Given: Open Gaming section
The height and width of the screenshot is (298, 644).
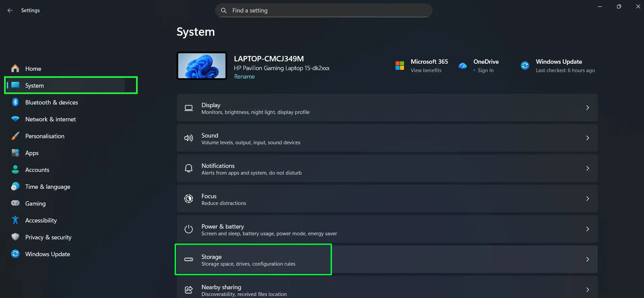Looking at the screenshot, I should pyautogui.click(x=35, y=204).
